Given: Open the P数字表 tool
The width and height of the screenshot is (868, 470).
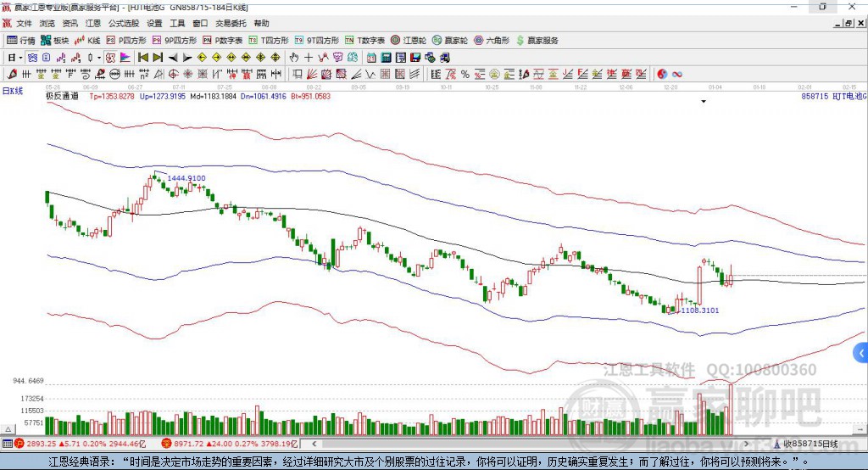Looking at the screenshot, I should 223,41.
